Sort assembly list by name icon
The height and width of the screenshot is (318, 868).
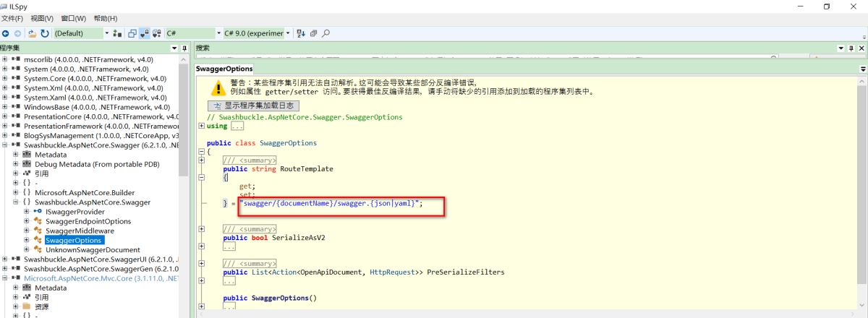pyautogui.click(x=301, y=33)
